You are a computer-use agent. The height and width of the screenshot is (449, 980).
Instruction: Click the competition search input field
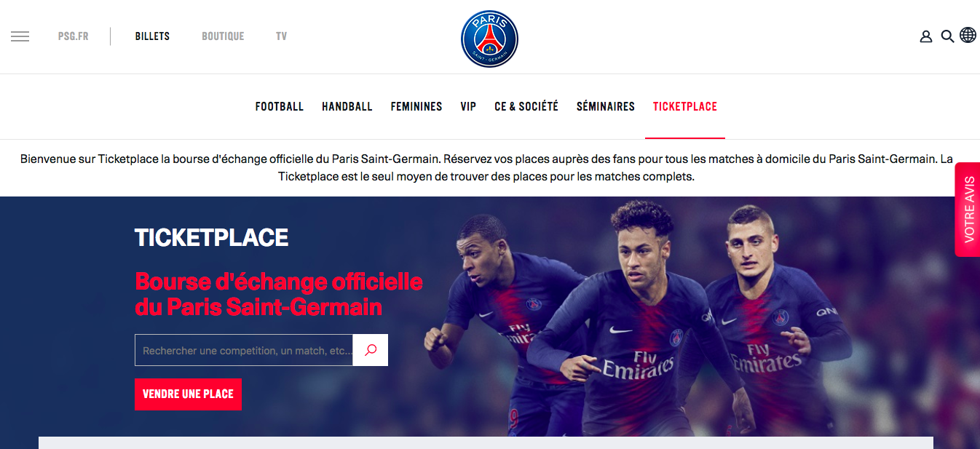244,350
